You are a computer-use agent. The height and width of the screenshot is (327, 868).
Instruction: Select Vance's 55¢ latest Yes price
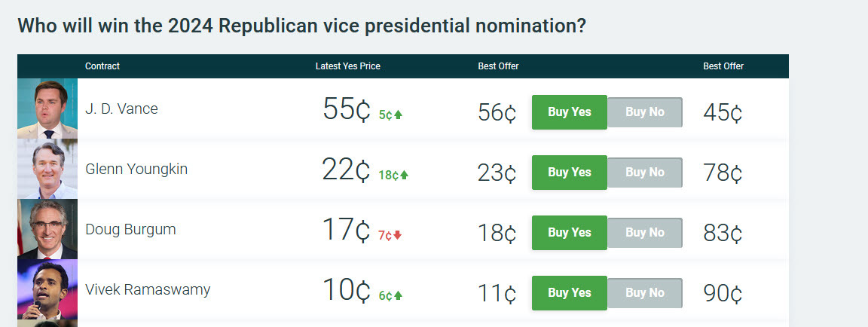[x=347, y=109]
